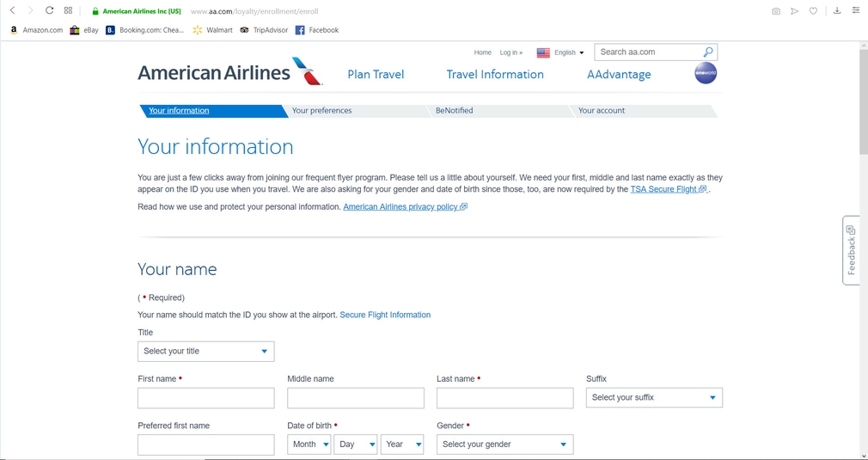Open Booking.com bookmark

click(x=144, y=30)
